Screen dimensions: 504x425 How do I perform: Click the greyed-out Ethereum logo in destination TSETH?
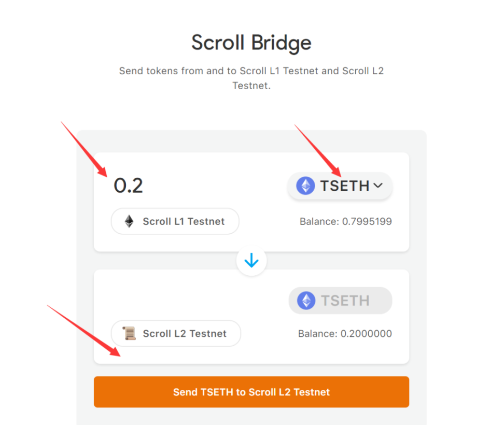(306, 301)
